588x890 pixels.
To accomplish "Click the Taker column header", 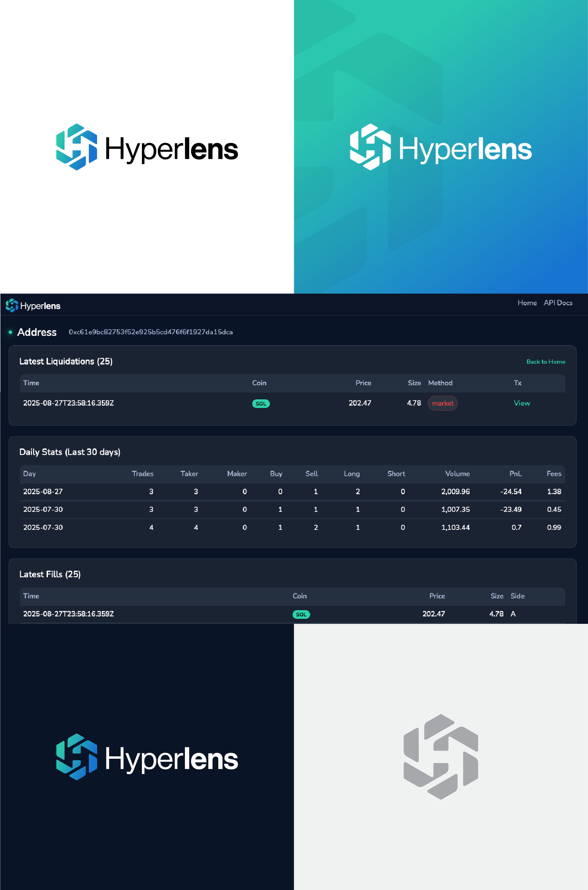I will [x=189, y=474].
